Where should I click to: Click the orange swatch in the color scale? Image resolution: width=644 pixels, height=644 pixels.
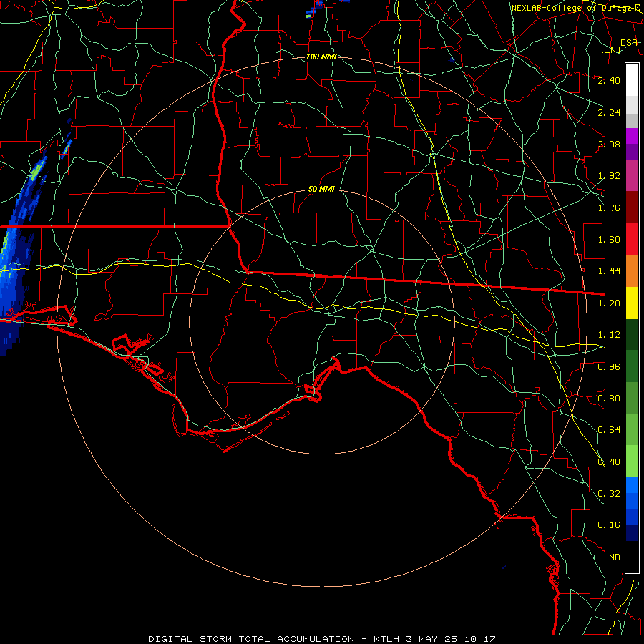point(632,271)
